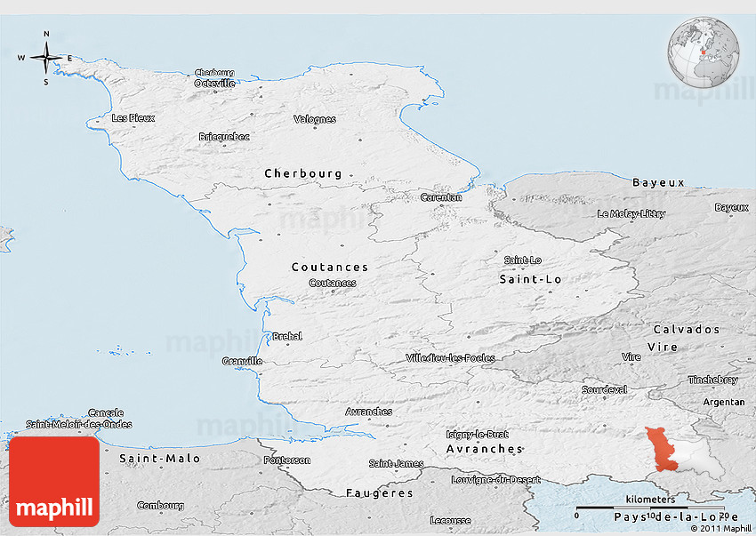Select the Faugeres district label
The image size is (756, 536).
pos(380,493)
